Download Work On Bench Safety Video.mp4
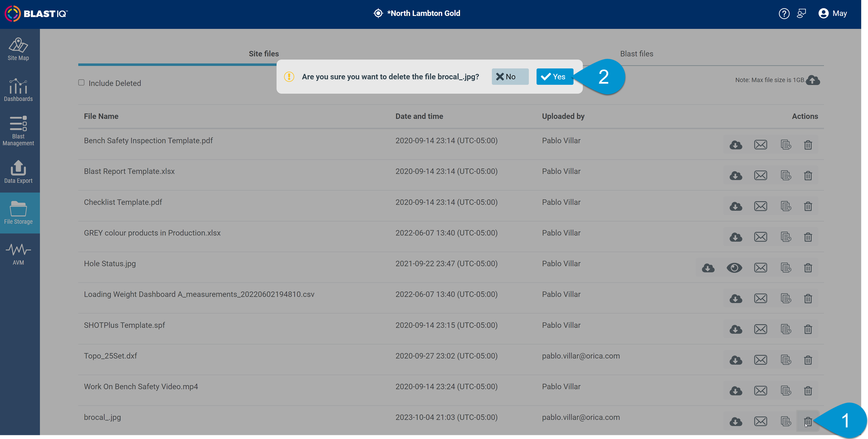Image resolution: width=868 pixels, height=439 pixels. point(736,391)
